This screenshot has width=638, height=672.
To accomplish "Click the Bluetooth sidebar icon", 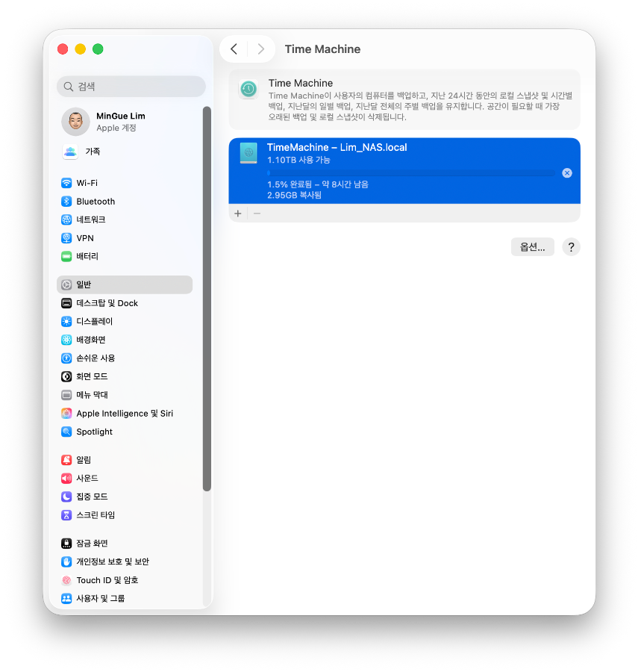I will click(66, 202).
